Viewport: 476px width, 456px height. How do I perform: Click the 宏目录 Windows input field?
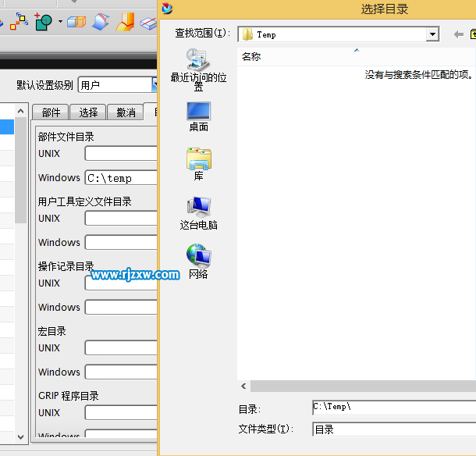click(121, 372)
